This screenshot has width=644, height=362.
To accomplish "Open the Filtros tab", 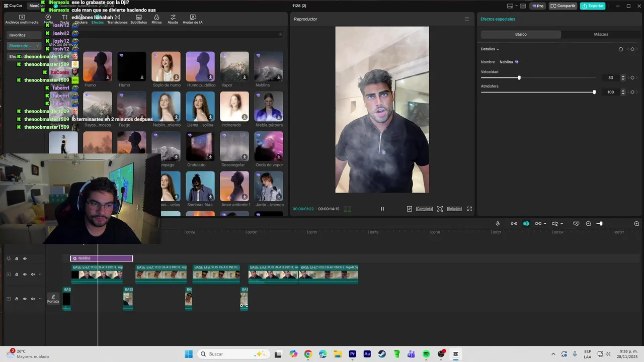I will 156,19.
